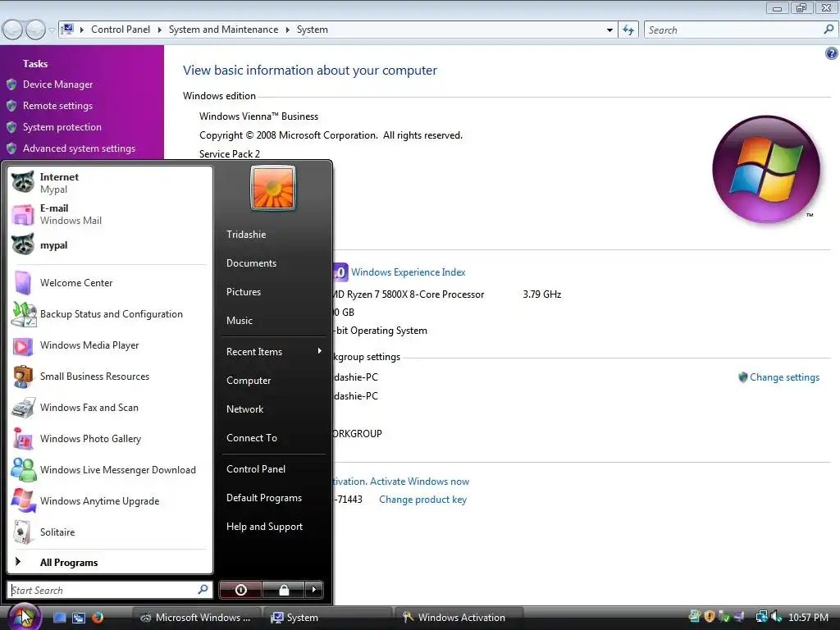
Task: Click the lock computer button
Action: coord(283,590)
